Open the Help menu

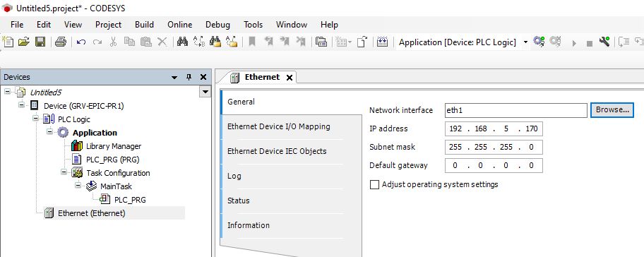(329, 25)
